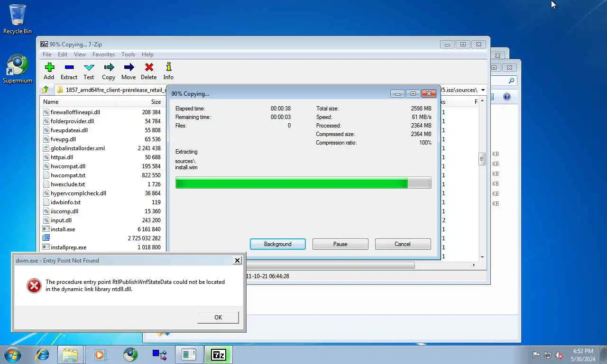Select iiscomp.dll file
The width and height of the screenshot is (607, 364).
[x=64, y=211]
